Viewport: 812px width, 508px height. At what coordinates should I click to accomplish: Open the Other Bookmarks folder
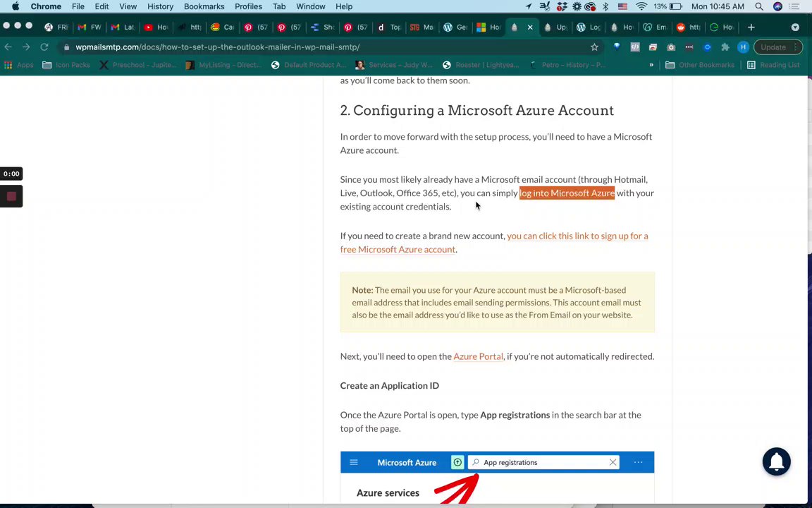click(x=700, y=65)
